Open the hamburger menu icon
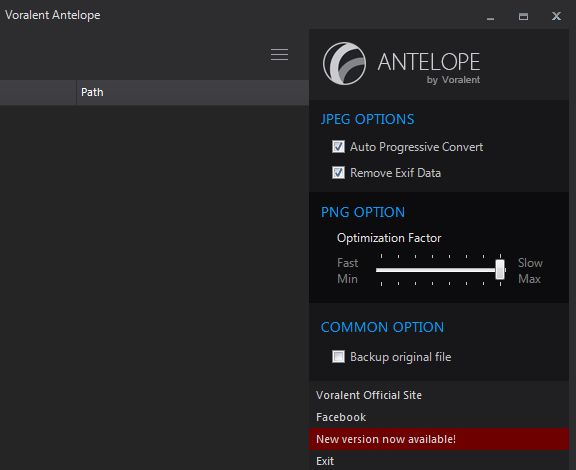 tap(279, 54)
